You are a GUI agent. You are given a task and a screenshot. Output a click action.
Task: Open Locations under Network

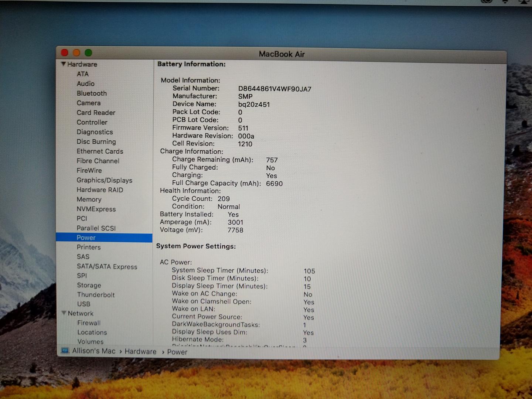click(x=92, y=332)
